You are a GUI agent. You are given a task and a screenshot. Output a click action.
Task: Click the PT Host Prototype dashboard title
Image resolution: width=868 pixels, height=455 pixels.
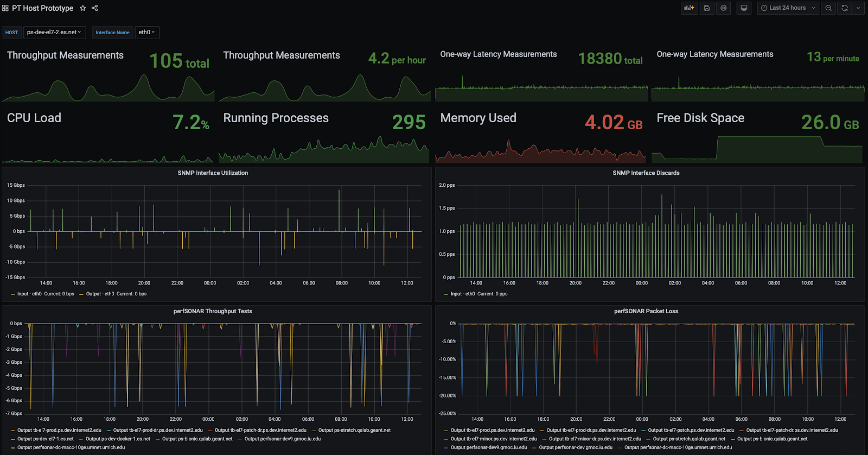coord(42,8)
